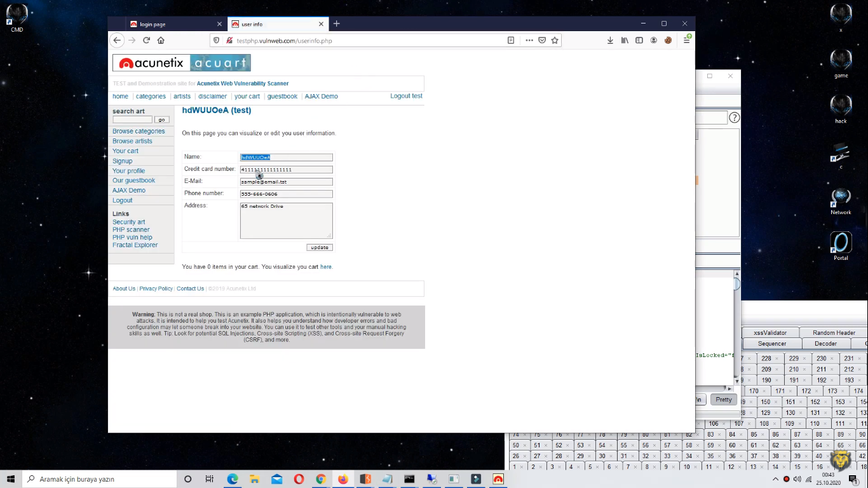
Task: Toggle reader view in address bar
Action: 511,40
